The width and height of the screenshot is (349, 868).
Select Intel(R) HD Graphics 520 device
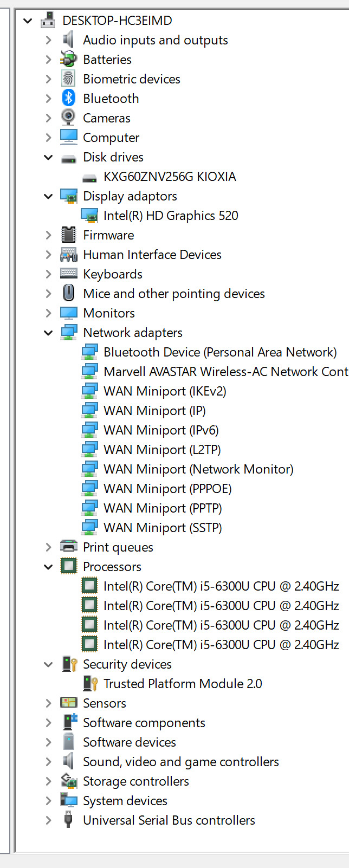pyautogui.click(x=170, y=216)
